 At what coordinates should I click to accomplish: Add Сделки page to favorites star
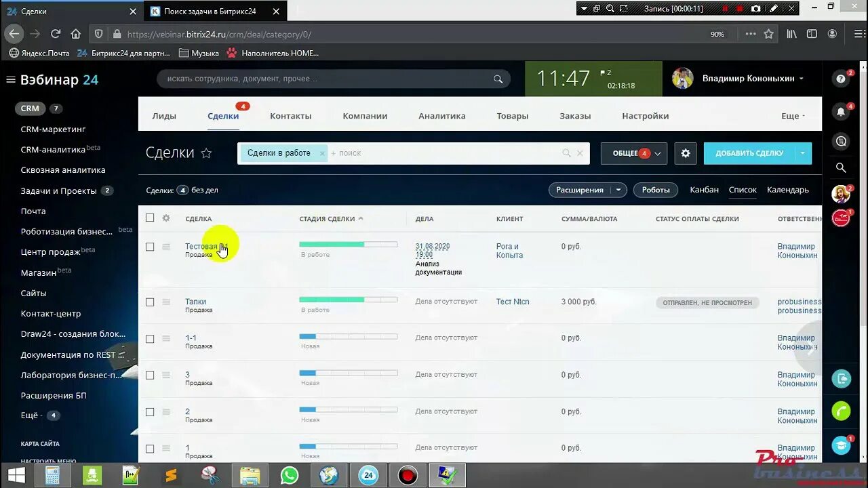pyautogui.click(x=206, y=153)
